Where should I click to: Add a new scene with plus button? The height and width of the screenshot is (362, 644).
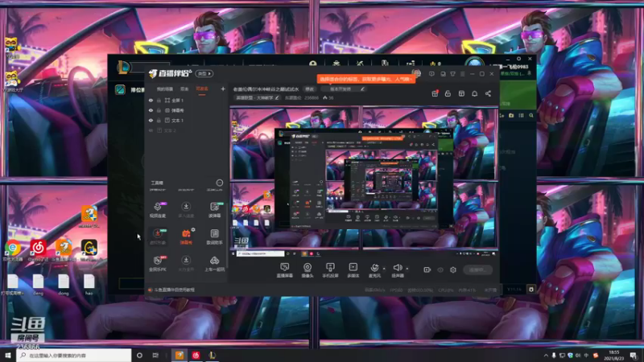(x=223, y=88)
